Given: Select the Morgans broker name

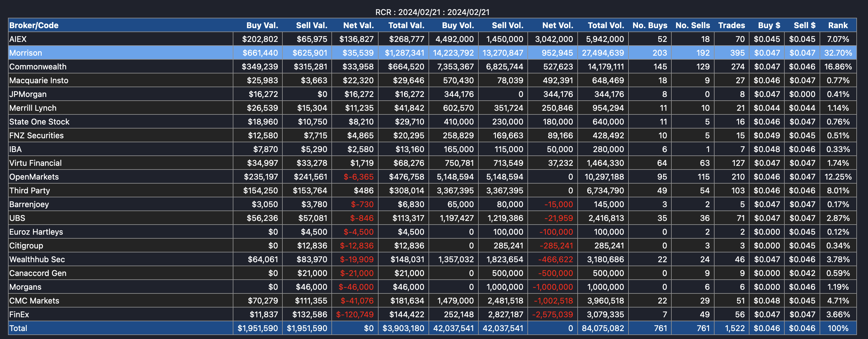Looking at the screenshot, I should (25, 288).
